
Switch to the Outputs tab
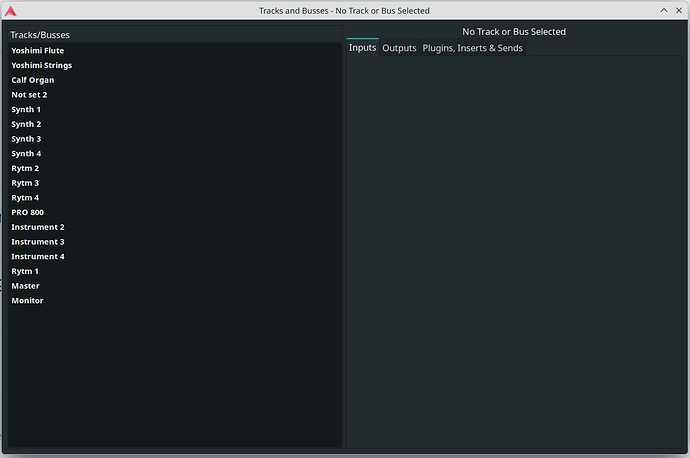pos(399,48)
